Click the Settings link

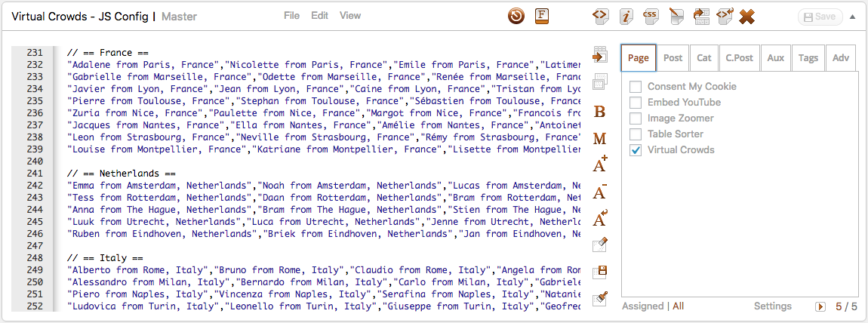pos(773,306)
